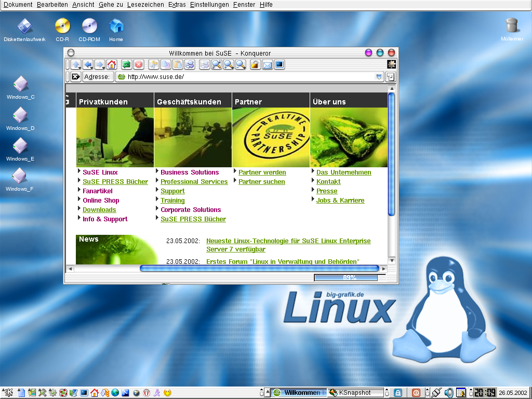532x399 pixels.
Task: Navigate forward with the right arrow icon
Action: pyautogui.click(x=100, y=64)
